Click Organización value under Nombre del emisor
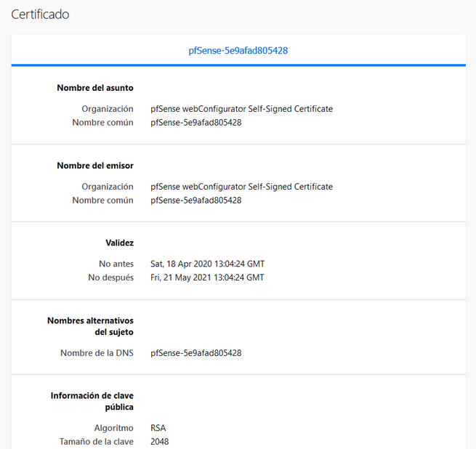Image resolution: width=476 pixels, height=449 pixels. pyautogui.click(x=242, y=187)
